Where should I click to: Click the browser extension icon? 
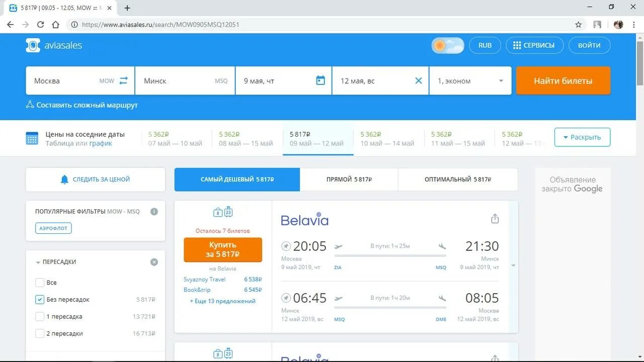tap(597, 24)
